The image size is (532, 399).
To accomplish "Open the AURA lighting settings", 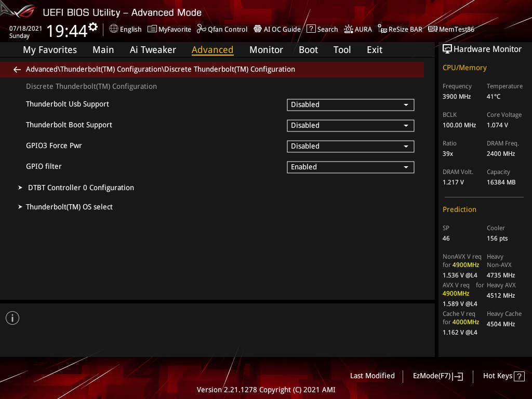I will pyautogui.click(x=358, y=29).
